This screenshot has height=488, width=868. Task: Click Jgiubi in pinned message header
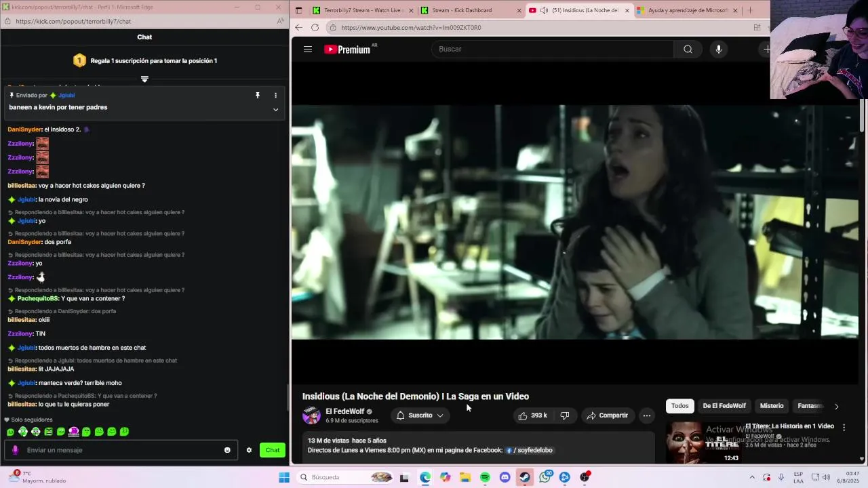click(x=66, y=96)
